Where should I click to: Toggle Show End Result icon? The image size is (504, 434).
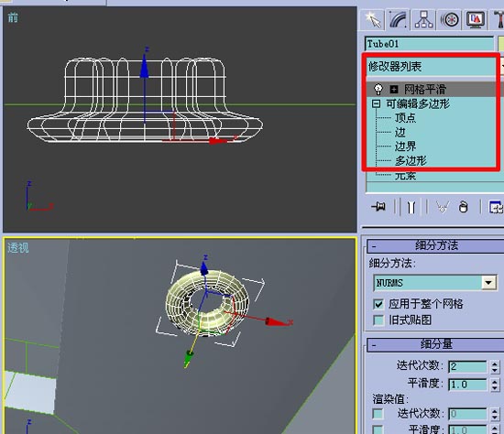[411, 207]
